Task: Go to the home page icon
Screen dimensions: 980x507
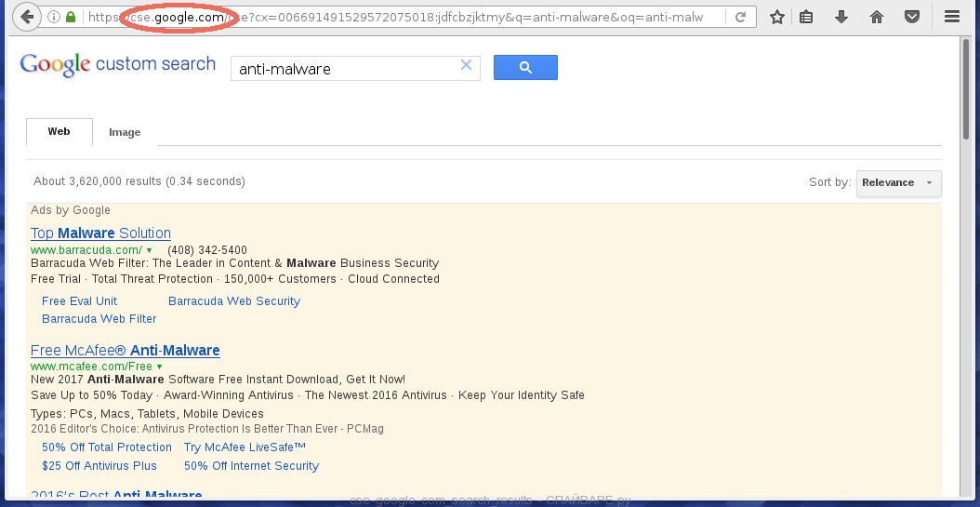Action: [877, 18]
